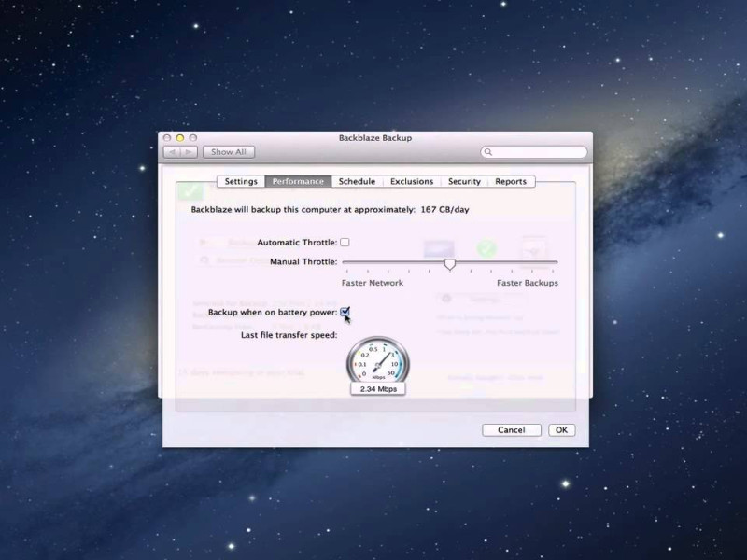Switch to the Schedule tab
Viewport: 747px width, 560px height.
(x=357, y=181)
